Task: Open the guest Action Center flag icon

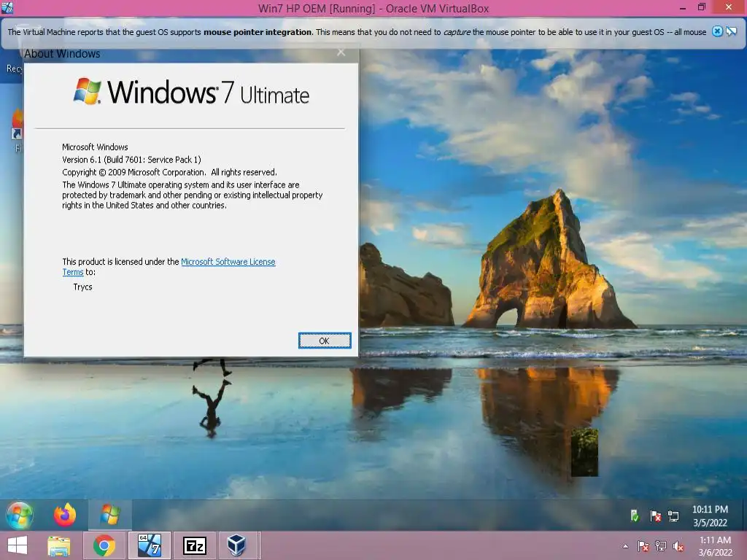Action: pos(656,516)
